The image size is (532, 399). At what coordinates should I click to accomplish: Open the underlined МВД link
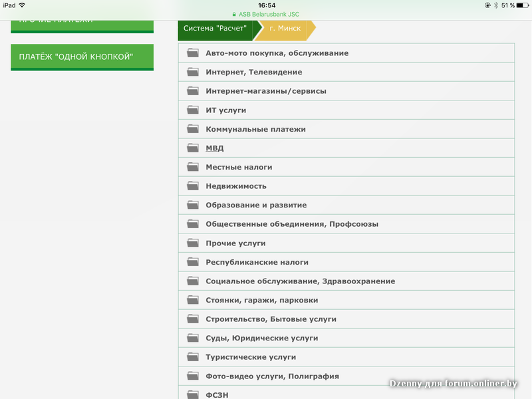pyautogui.click(x=214, y=148)
